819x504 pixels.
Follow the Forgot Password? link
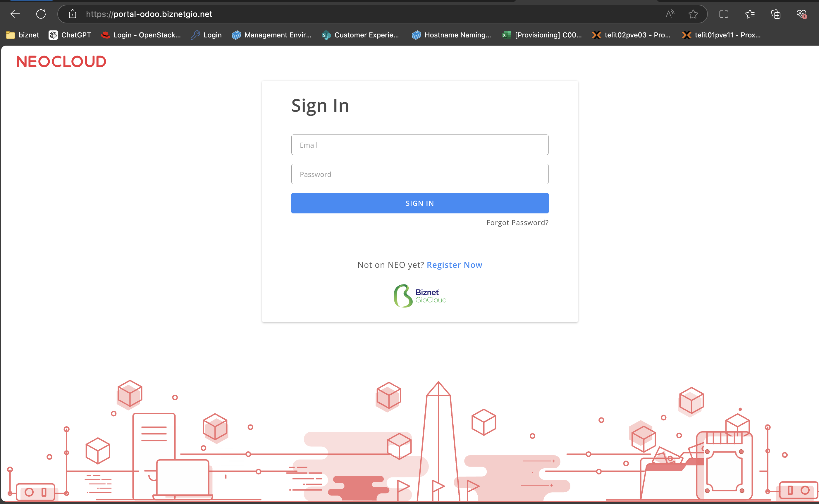click(x=517, y=222)
